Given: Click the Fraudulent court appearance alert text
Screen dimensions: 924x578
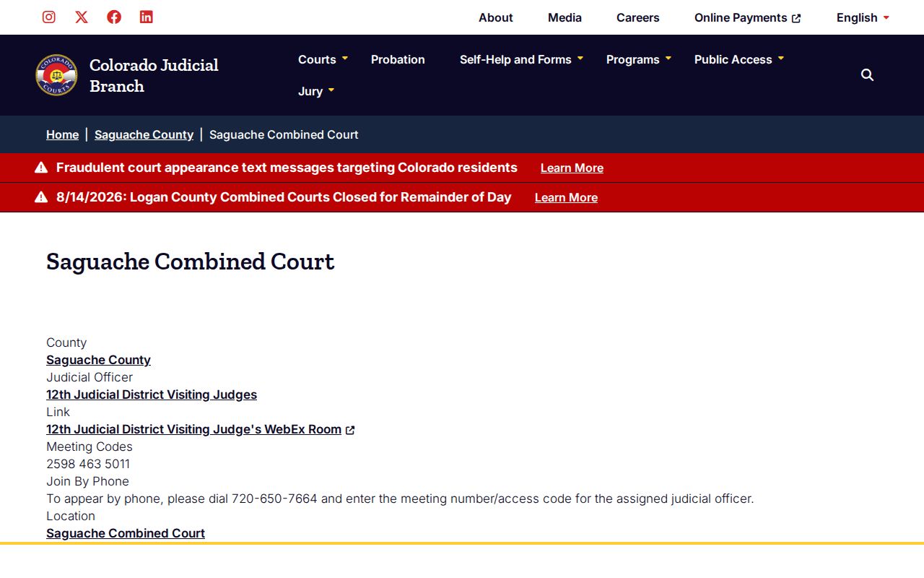Looking at the screenshot, I should pyautogui.click(x=287, y=168).
